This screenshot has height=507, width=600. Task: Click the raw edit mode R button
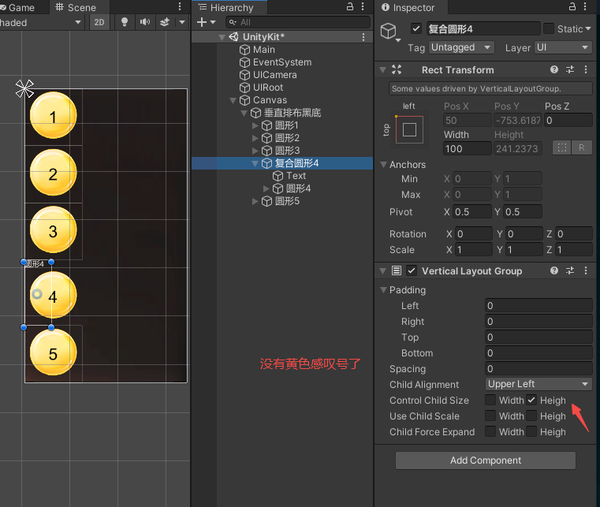click(582, 148)
